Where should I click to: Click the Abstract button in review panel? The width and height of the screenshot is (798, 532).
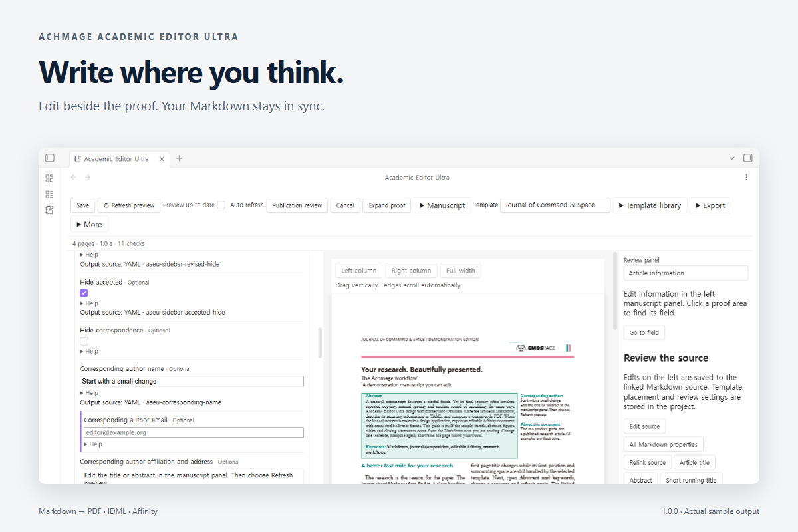pyautogui.click(x=640, y=479)
